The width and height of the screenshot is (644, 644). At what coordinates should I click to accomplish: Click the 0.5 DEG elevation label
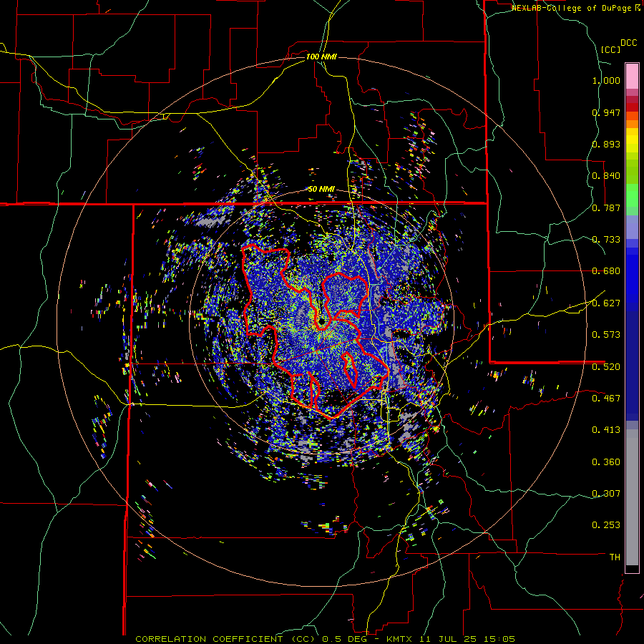pos(346,639)
